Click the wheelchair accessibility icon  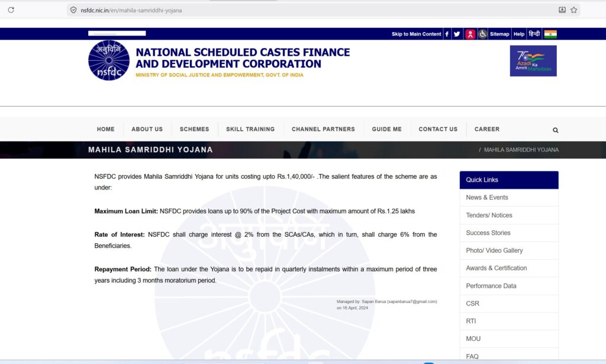coord(483,34)
